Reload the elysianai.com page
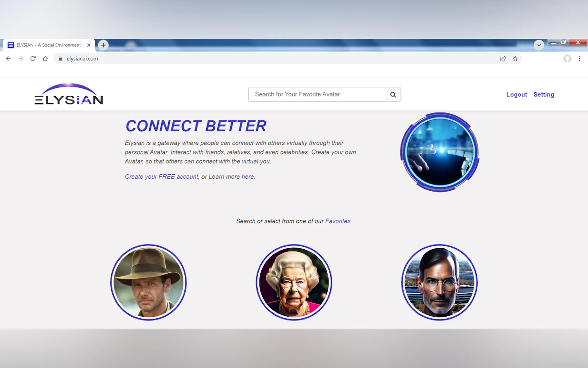The height and width of the screenshot is (368, 588). 33,59
